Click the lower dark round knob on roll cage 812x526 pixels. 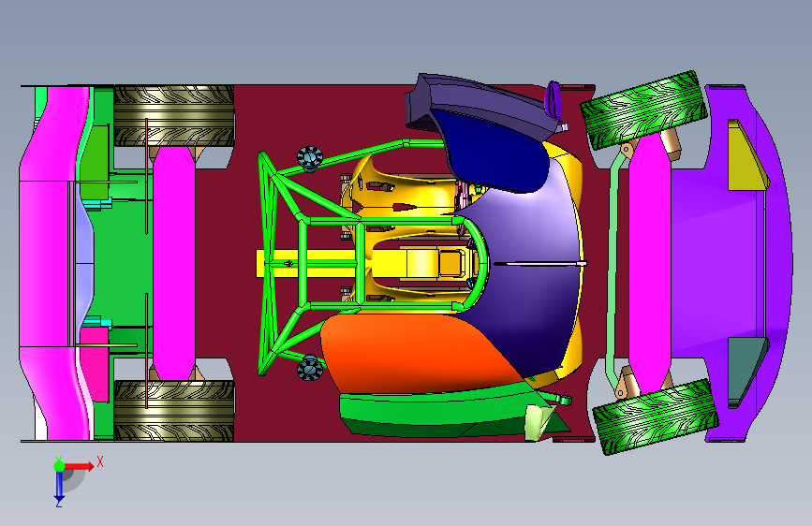point(310,368)
